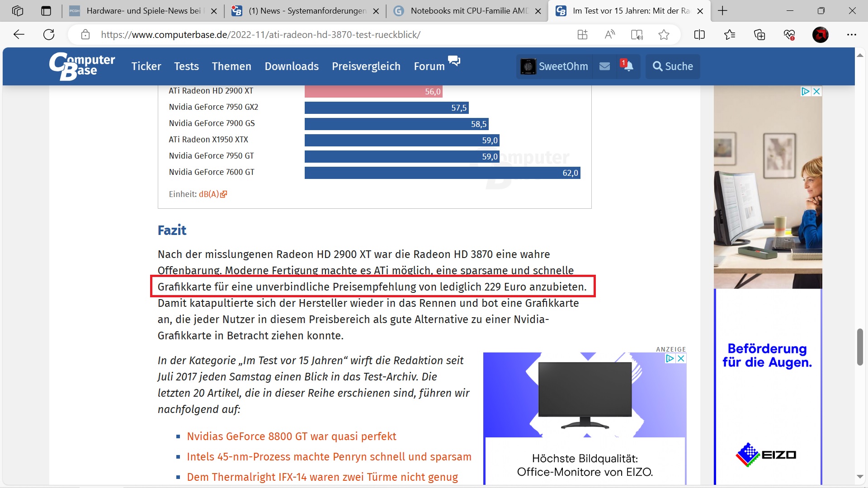Select the Tests navigation item
The height and width of the screenshot is (488, 868).
[x=186, y=66]
